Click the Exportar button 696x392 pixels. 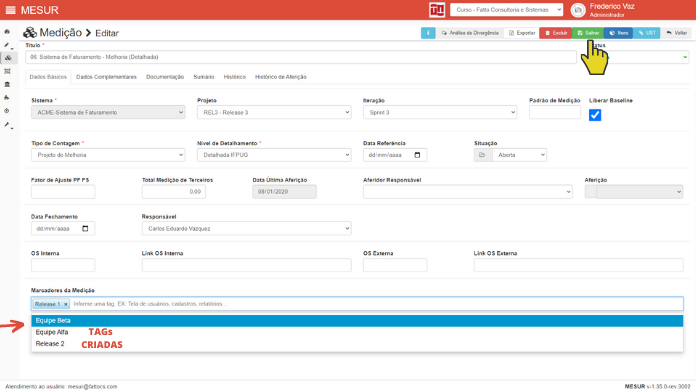[x=522, y=33]
